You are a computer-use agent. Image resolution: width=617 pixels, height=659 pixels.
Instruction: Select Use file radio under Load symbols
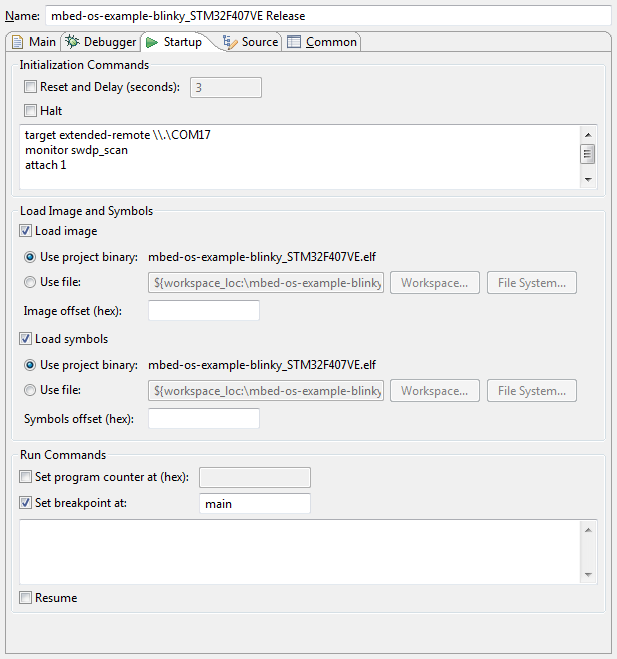[30, 390]
